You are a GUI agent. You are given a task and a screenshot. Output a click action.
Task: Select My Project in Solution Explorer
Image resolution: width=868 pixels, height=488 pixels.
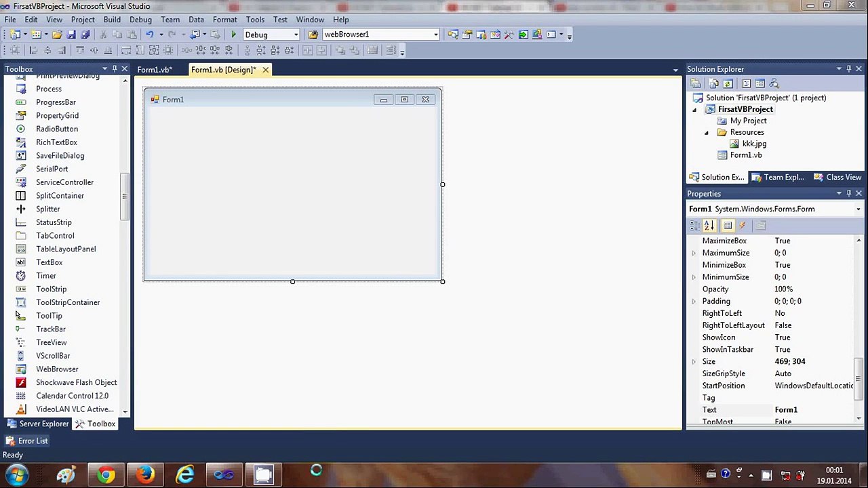748,121
